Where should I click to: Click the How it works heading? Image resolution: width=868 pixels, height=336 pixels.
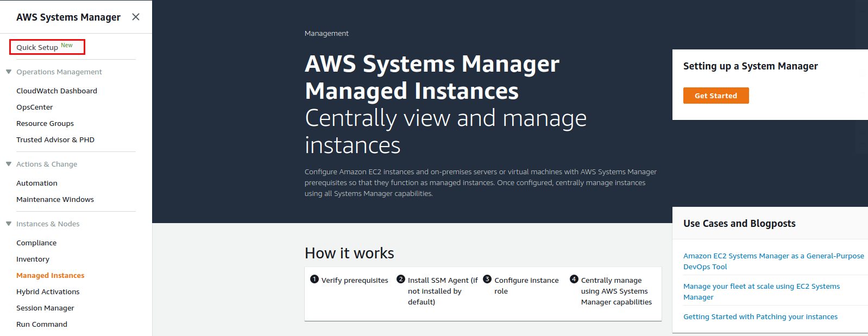pos(349,253)
